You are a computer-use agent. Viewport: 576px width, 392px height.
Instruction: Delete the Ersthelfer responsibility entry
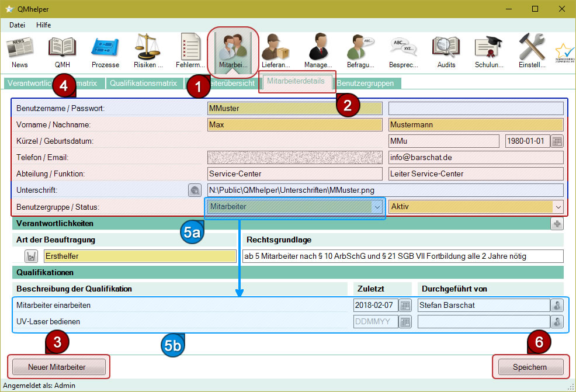tap(31, 256)
